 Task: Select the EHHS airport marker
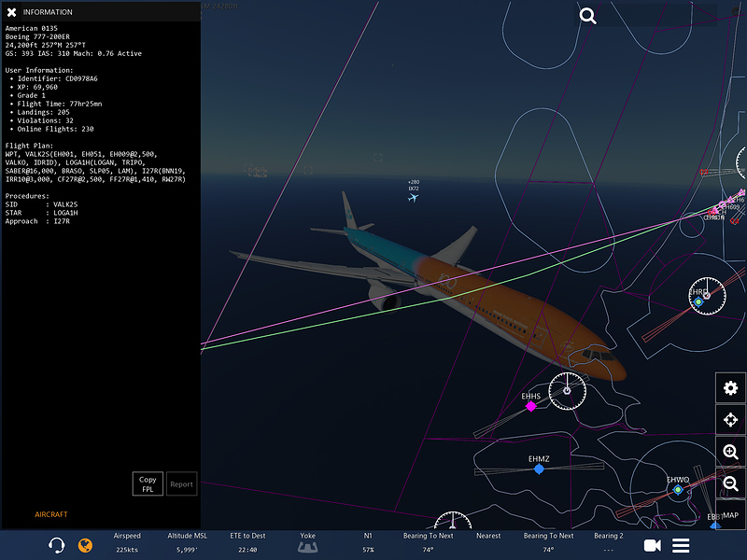pyautogui.click(x=530, y=406)
